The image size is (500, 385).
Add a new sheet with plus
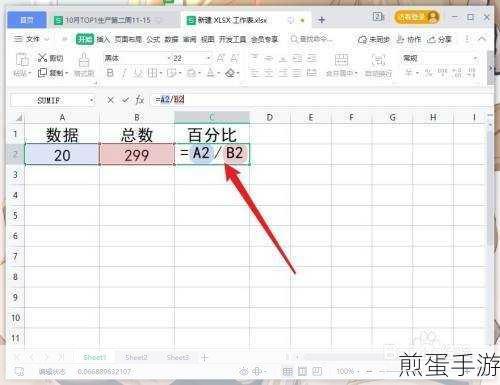(x=205, y=358)
